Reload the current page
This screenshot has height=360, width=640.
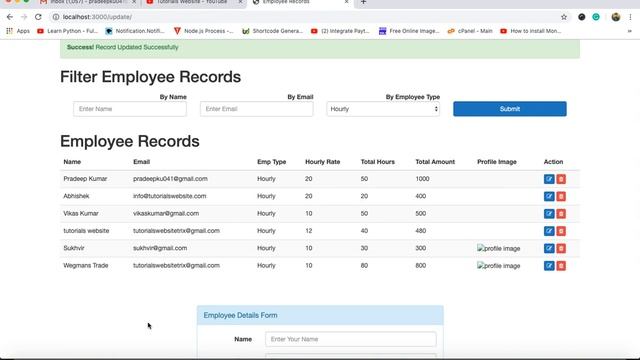pos(38,17)
